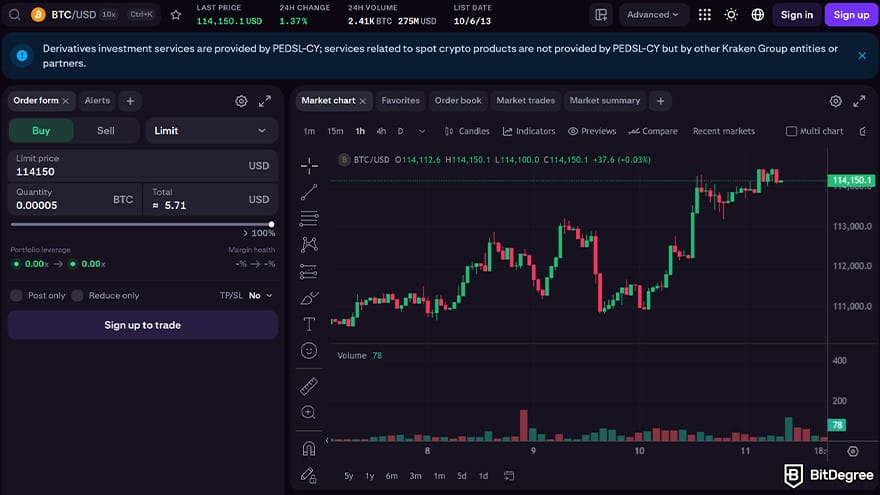Viewport: 880px width, 495px height.
Task: Set chart interval to 15m
Action: [335, 131]
